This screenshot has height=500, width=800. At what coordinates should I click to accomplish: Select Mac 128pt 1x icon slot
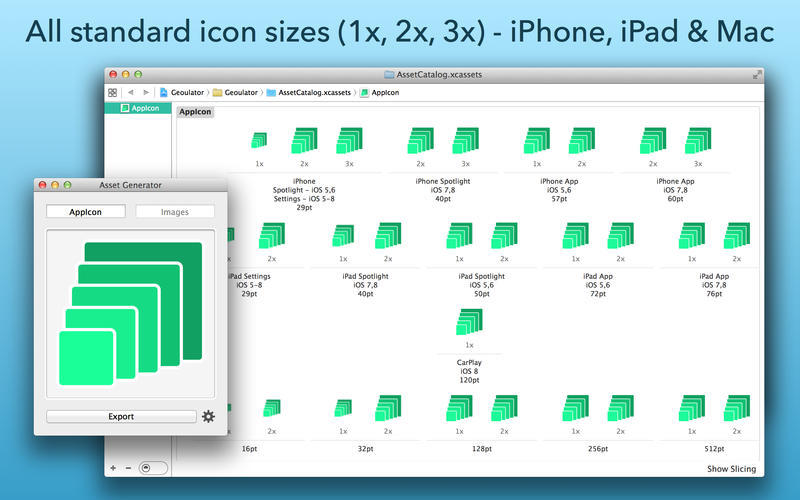pos(459,408)
